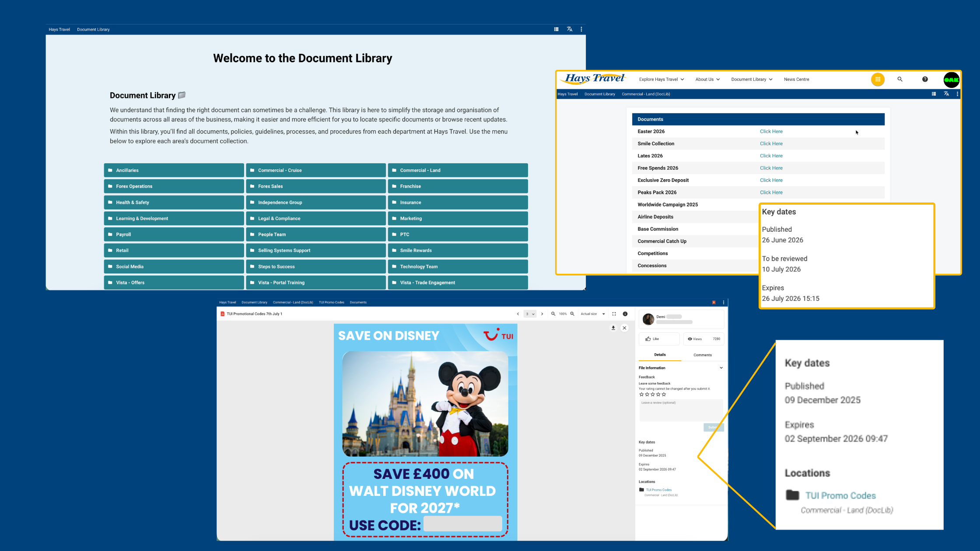Screen dimensions: 980x551
Task: Rate document with first star
Action: (641, 394)
